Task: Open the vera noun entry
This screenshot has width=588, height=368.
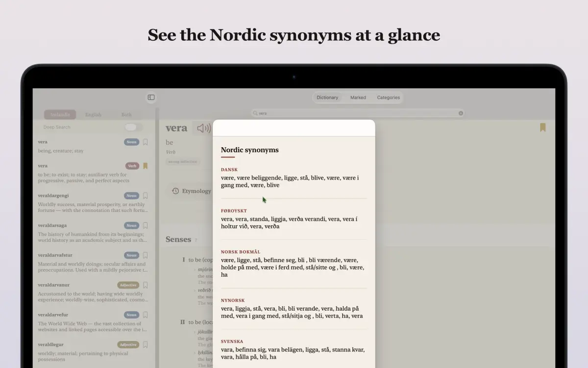Action: pos(93,146)
